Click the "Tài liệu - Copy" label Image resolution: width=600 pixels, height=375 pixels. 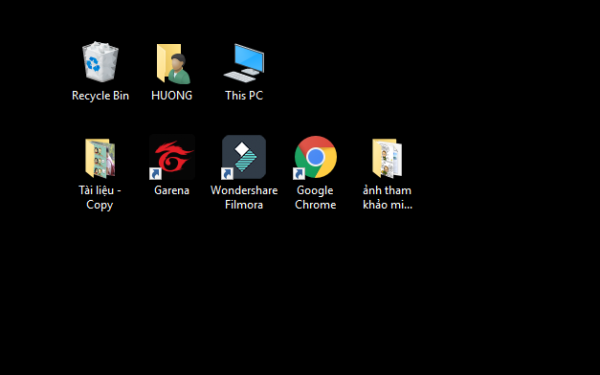tap(100, 197)
